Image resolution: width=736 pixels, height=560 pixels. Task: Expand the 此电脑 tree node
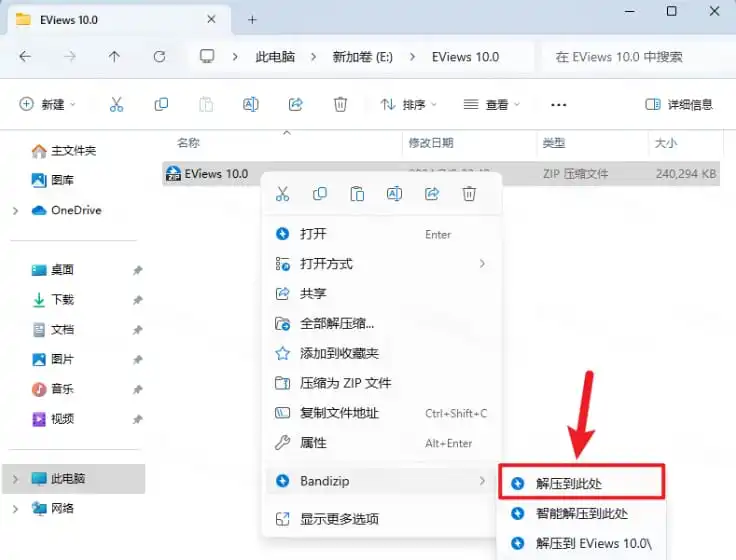[x=15, y=479]
